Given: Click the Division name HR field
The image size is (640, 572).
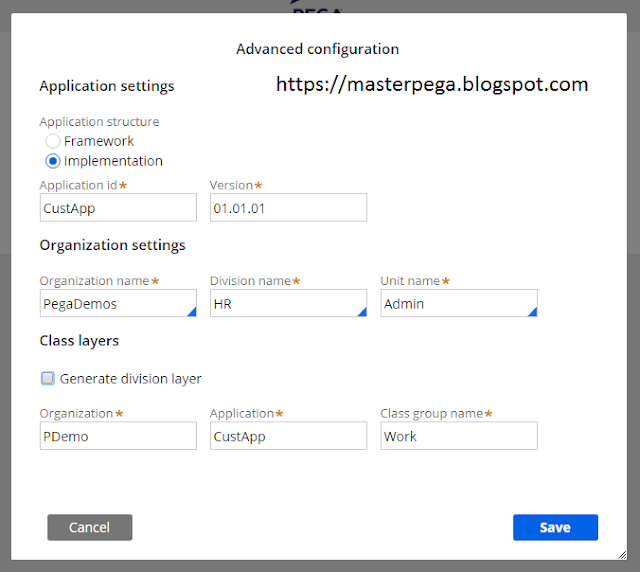Looking at the screenshot, I should [x=289, y=303].
